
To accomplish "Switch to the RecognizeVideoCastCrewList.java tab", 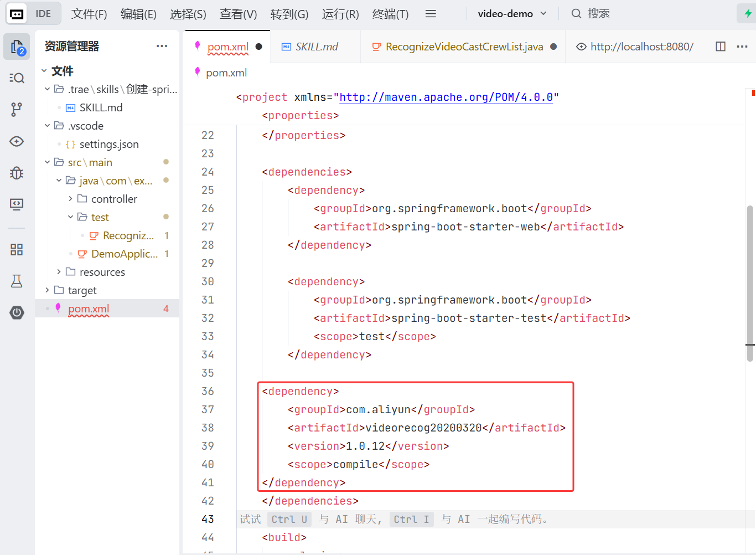I will (464, 47).
